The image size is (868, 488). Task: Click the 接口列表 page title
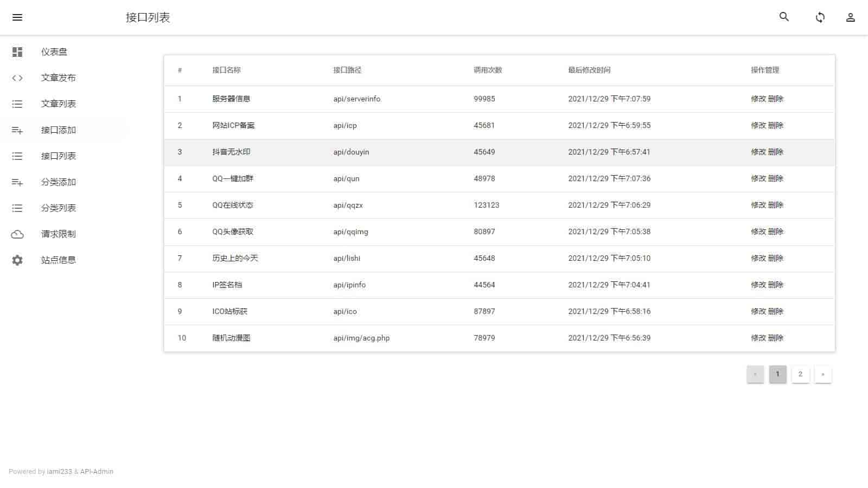[x=148, y=17]
